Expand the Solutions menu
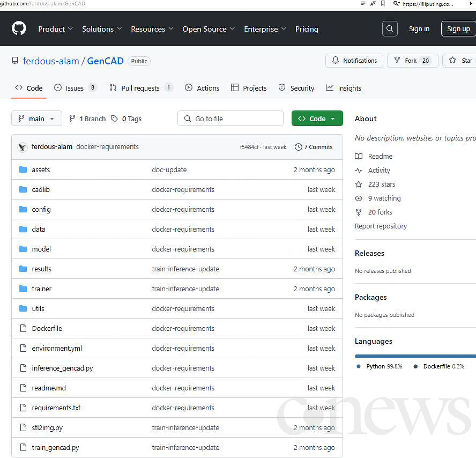This screenshot has width=476, height=458. tap(102, 29)
